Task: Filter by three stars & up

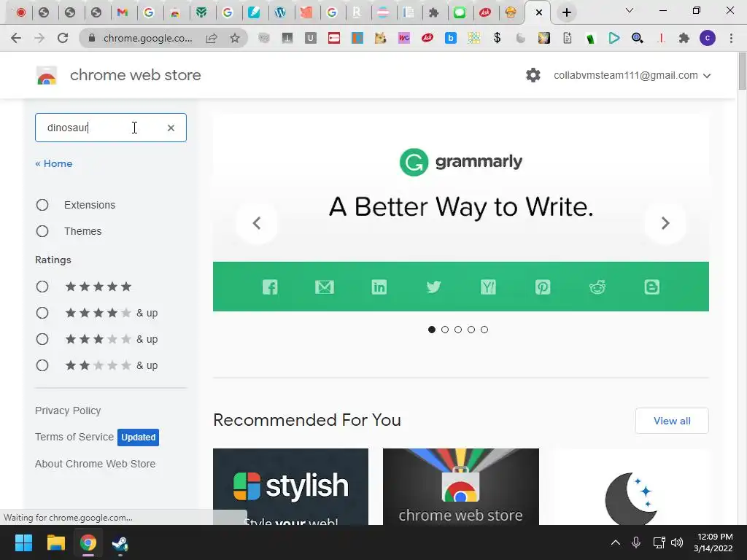Action: coord(42,339)
